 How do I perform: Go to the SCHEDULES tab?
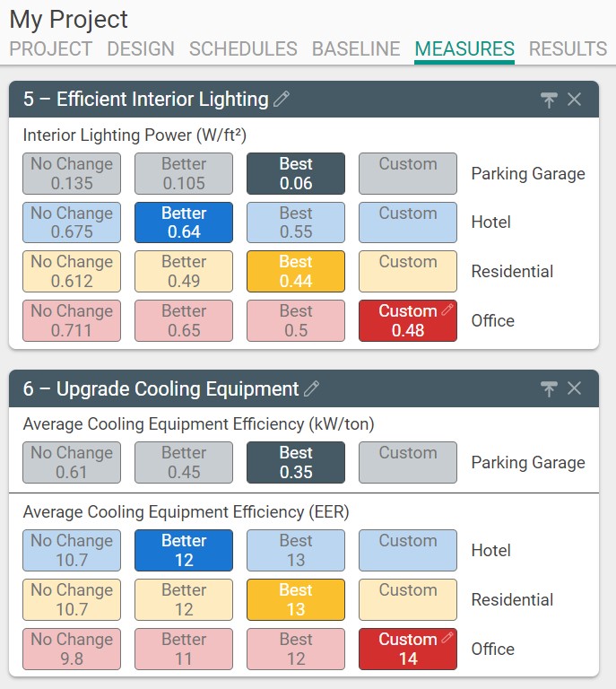243,49
